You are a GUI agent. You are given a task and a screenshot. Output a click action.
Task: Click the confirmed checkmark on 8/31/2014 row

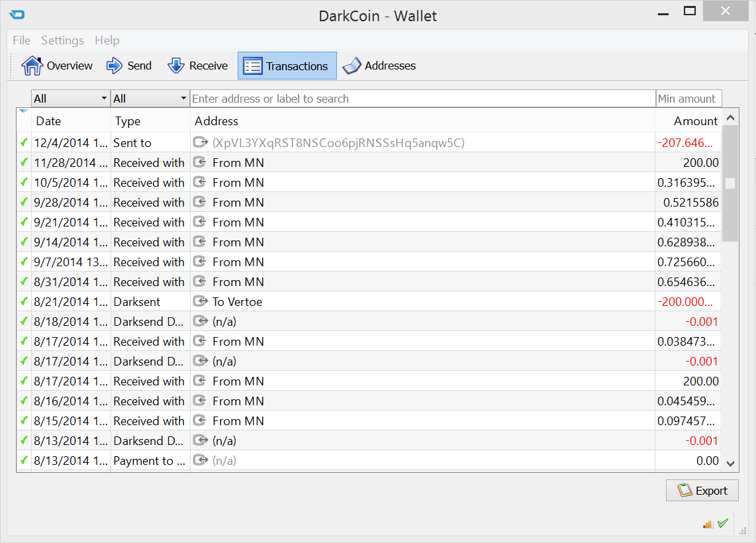point(24,281)
